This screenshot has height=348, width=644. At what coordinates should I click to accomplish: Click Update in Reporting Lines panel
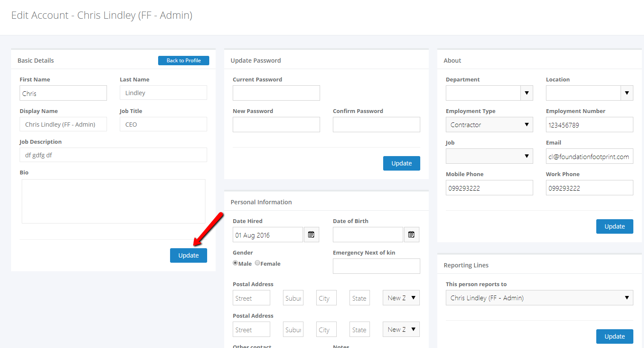pos(615,336)
